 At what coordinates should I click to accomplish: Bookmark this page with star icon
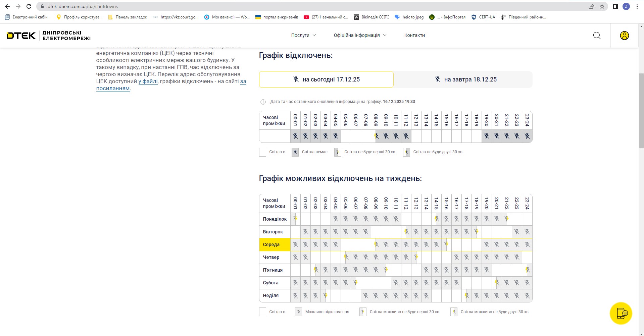(x=602, y=6)
